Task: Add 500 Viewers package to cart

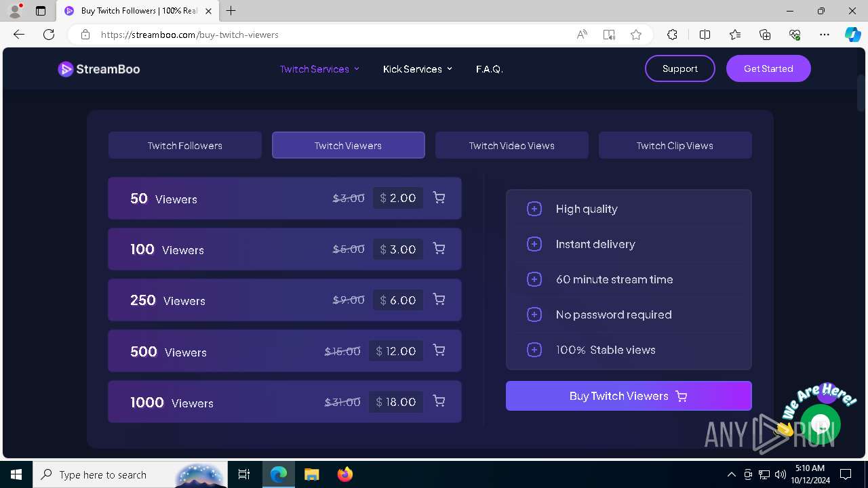Action: (x=439, y=350)
